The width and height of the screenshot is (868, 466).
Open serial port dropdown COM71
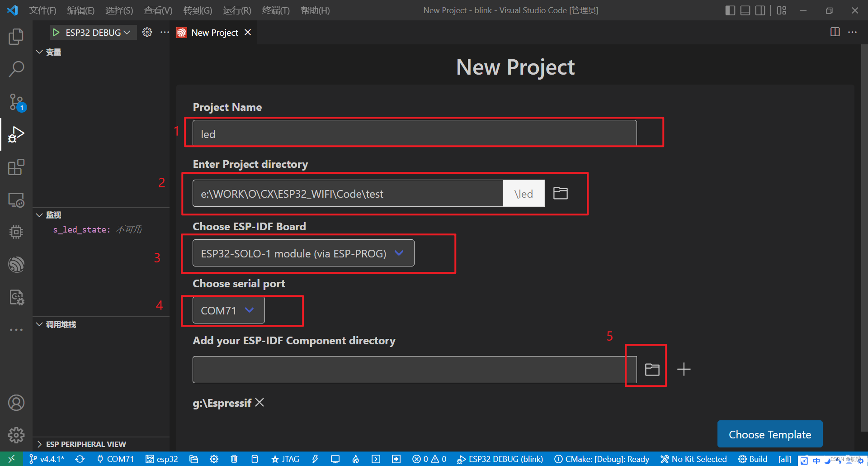pyautogui.click(x=228, y=310)
